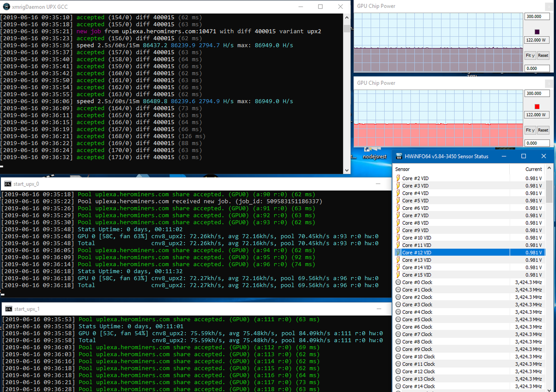Click Reset on the red GPU power graph
556x392 pixels.
543,130
